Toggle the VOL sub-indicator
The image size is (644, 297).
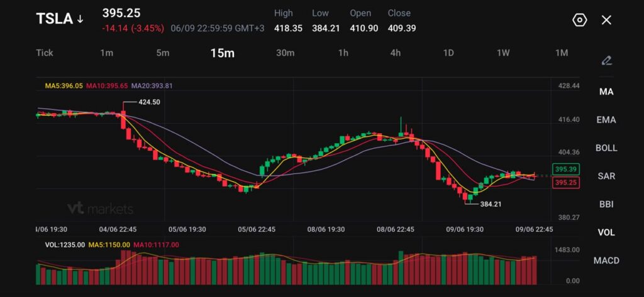pos(606,232)
